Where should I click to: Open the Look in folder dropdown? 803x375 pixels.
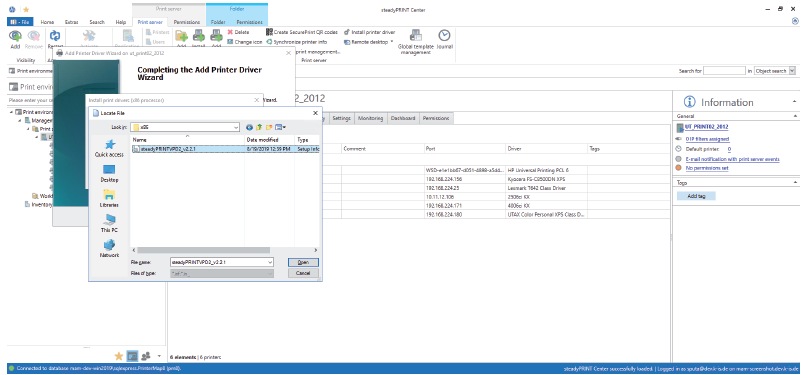coord(236,127)
